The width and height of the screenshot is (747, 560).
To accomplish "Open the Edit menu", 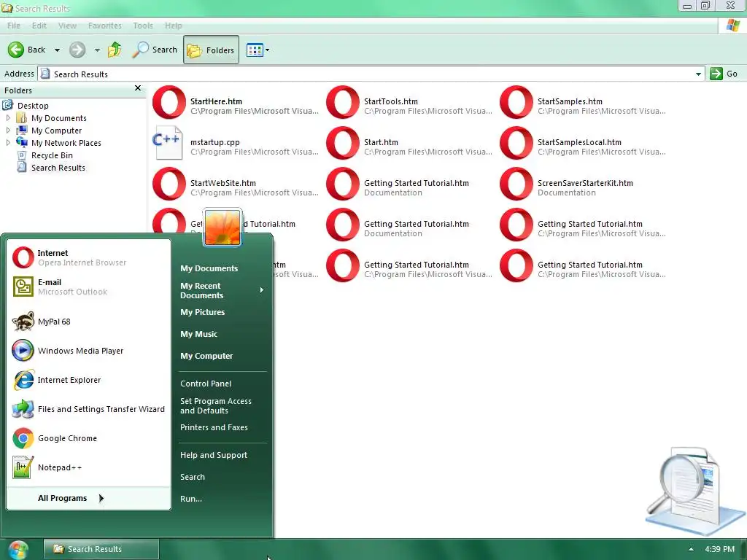I will click(x=39, y=26).
